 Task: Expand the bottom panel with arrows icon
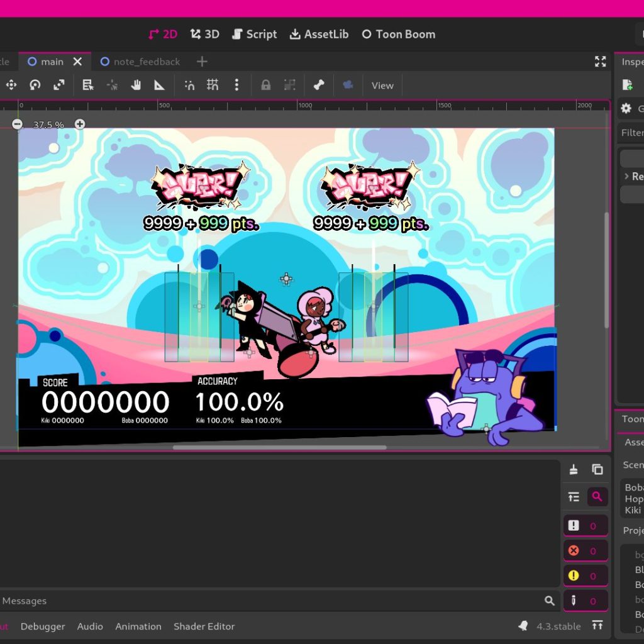tap(597, 625)
